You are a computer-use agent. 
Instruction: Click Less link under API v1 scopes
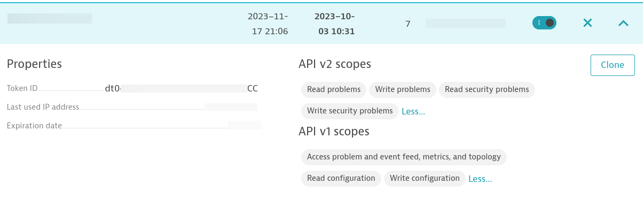point(480,179)
